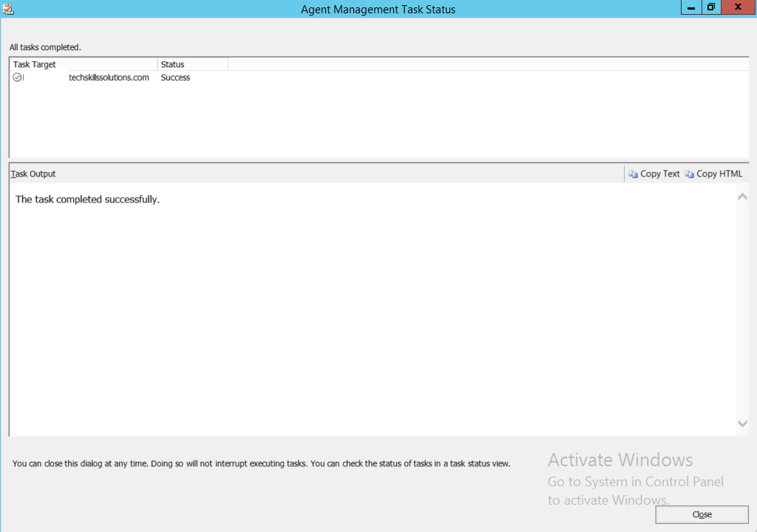Click the Copy HTML clipboard icon
The height and width of the screenshot is (532, 757).
click(x=689, y=174)
